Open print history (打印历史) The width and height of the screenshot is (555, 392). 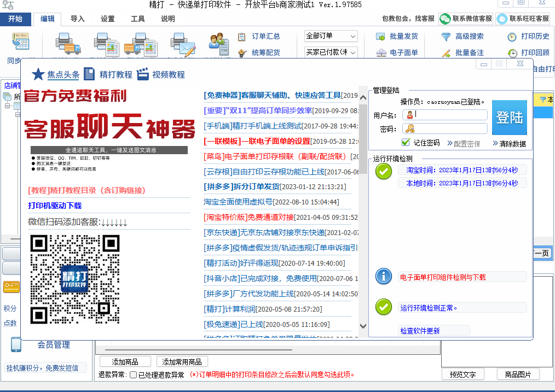[x=512, y=37]
